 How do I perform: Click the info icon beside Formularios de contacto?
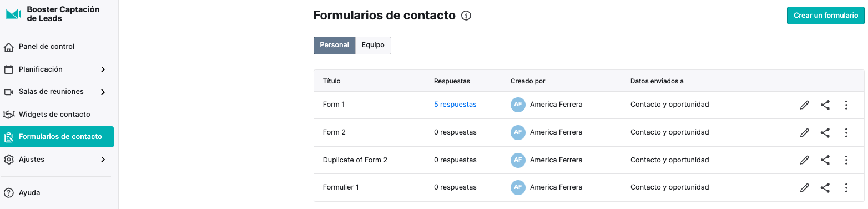[x=466, y=16]
